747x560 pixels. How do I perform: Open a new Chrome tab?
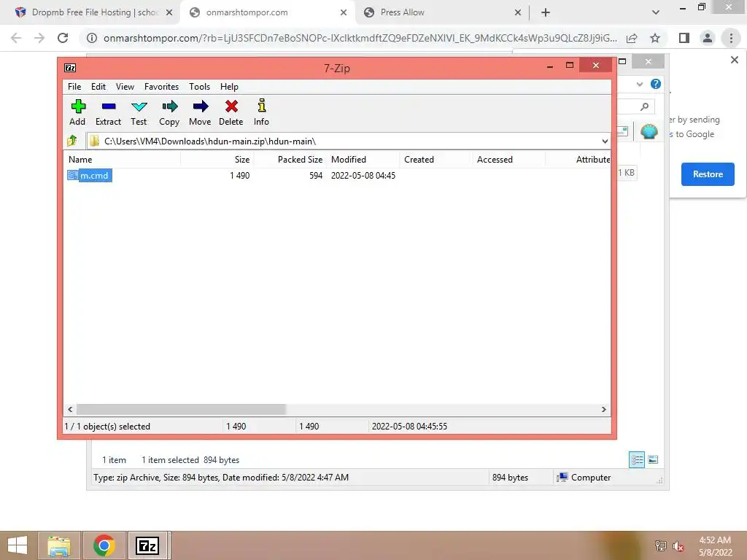(546, 12)
